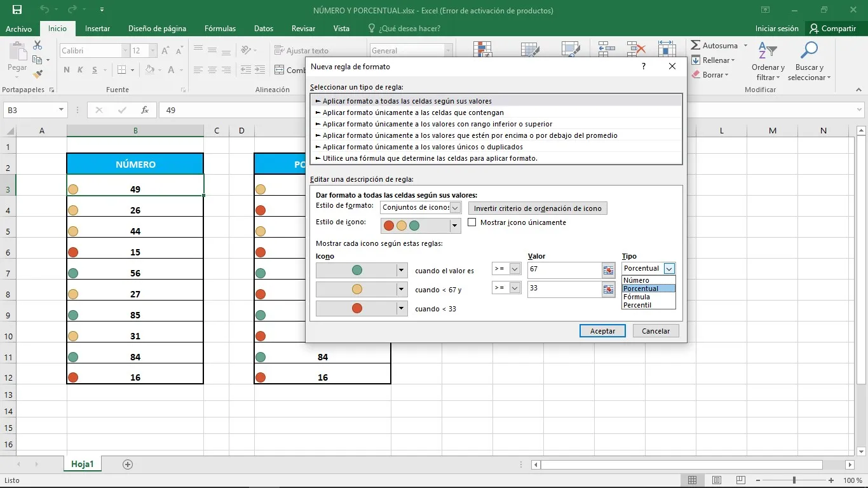The width and height of the screenshot is (868, 488).
Task: Open the Name Box dropdown arrow
Action: 61,110
